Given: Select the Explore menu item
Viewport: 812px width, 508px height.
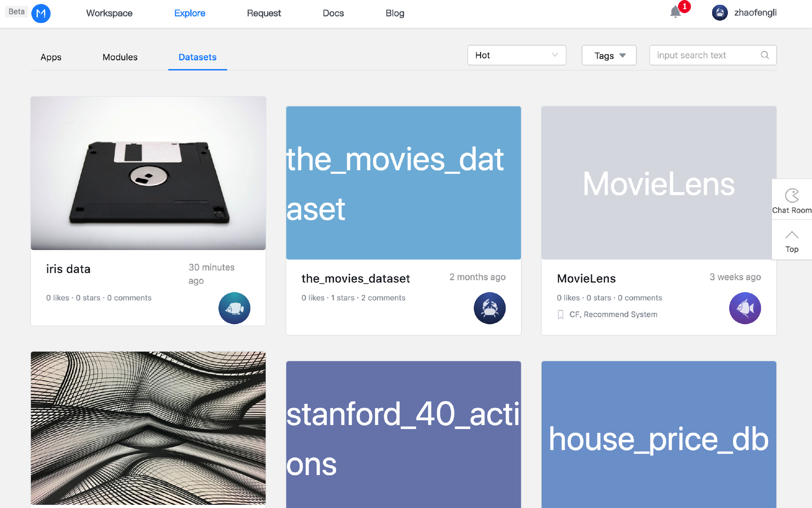Looking at the screenshot, I should [190, 13].
